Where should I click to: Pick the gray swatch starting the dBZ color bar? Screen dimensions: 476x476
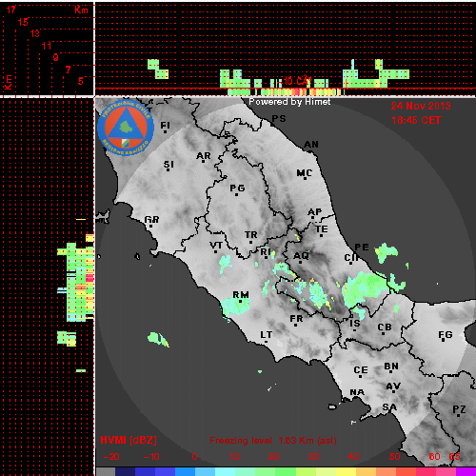(106, 471)
